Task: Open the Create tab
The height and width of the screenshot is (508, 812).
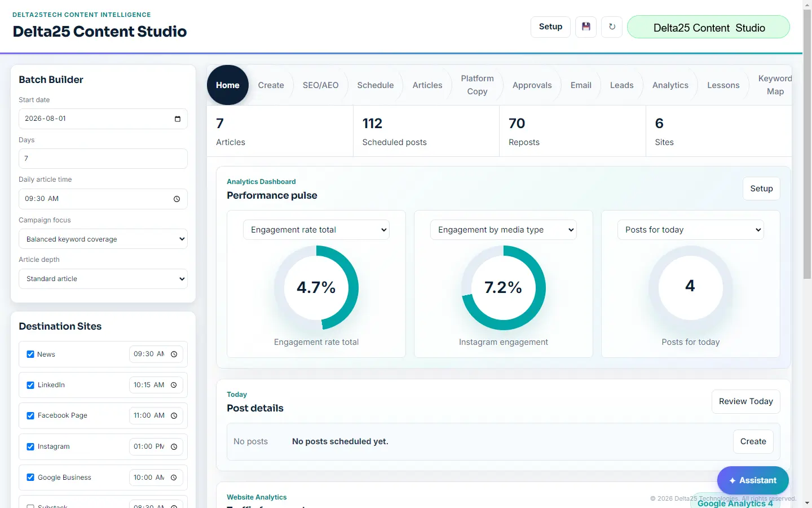Action: (x=271, y=85)
